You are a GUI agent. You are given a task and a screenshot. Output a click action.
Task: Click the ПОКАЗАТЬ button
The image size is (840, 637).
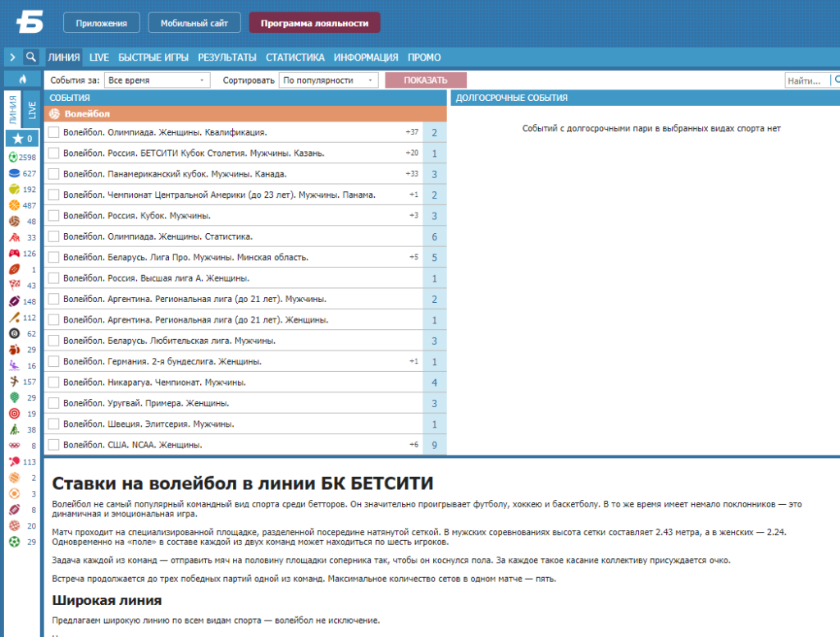[426, 80]
